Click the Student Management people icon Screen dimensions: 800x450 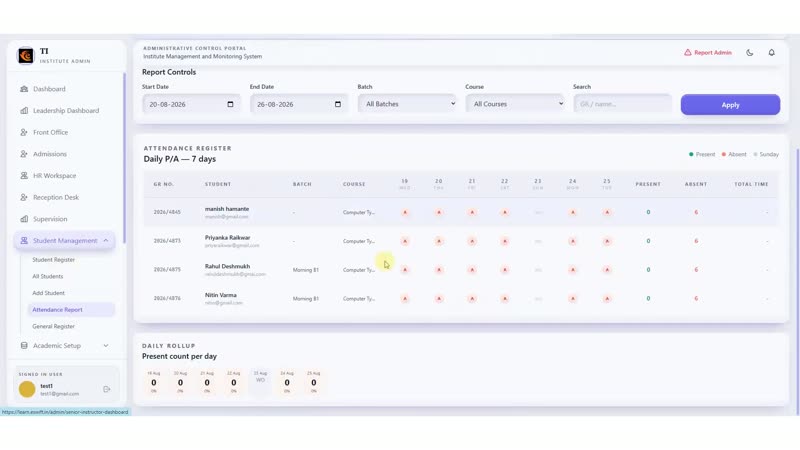[x=24, y=240]
